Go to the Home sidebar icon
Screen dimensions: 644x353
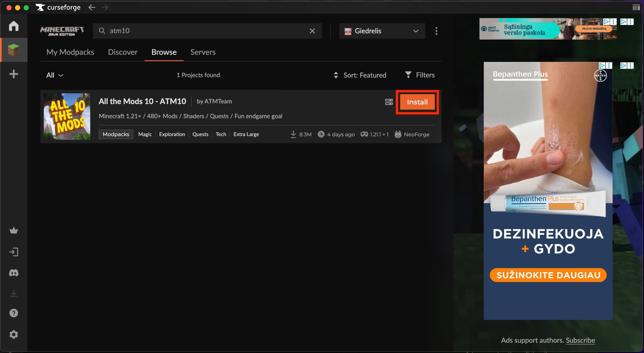tap(14, 26)
